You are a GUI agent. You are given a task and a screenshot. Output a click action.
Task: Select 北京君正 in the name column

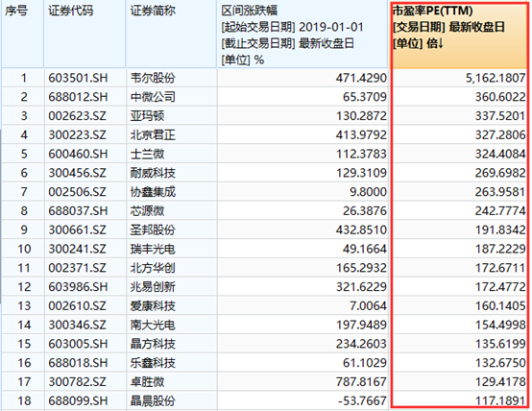[153, 135]
